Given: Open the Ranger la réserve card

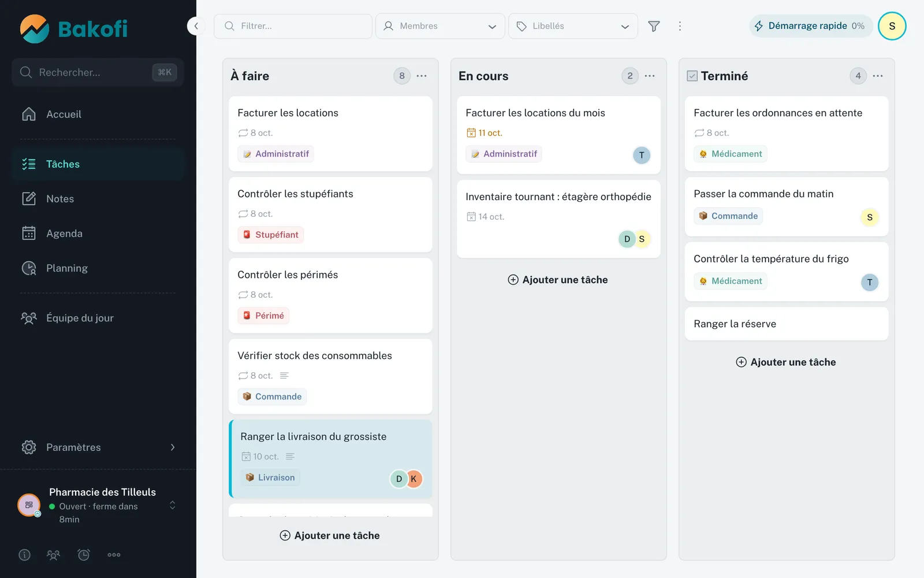Looking at the screenshot, I should pos(787,324).
